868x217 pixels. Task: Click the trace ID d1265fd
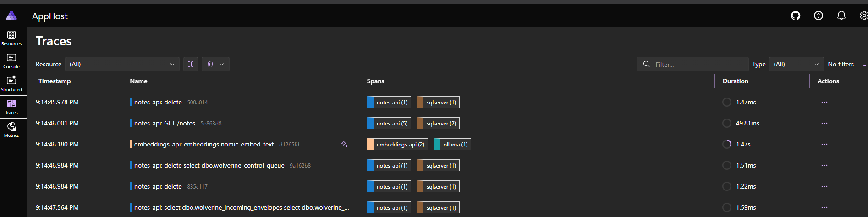click(x=289, y=145)
